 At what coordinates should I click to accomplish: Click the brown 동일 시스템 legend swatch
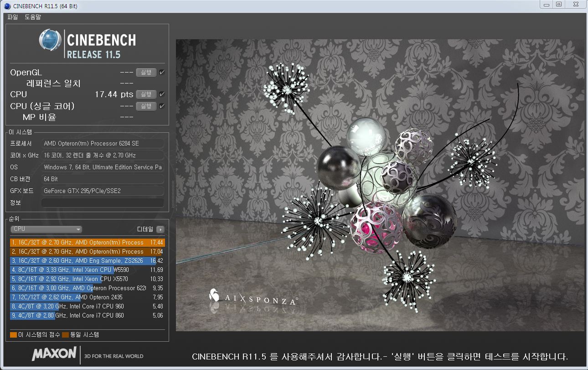pos(65,335)
